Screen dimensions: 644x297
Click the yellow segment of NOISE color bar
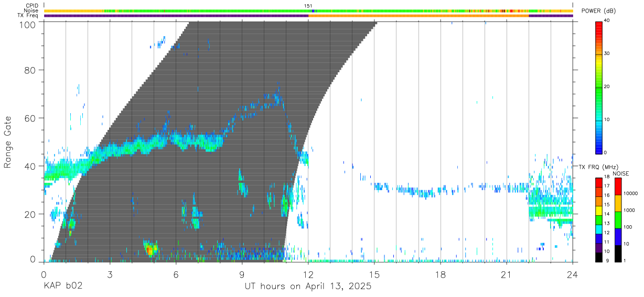pos(618,203)
